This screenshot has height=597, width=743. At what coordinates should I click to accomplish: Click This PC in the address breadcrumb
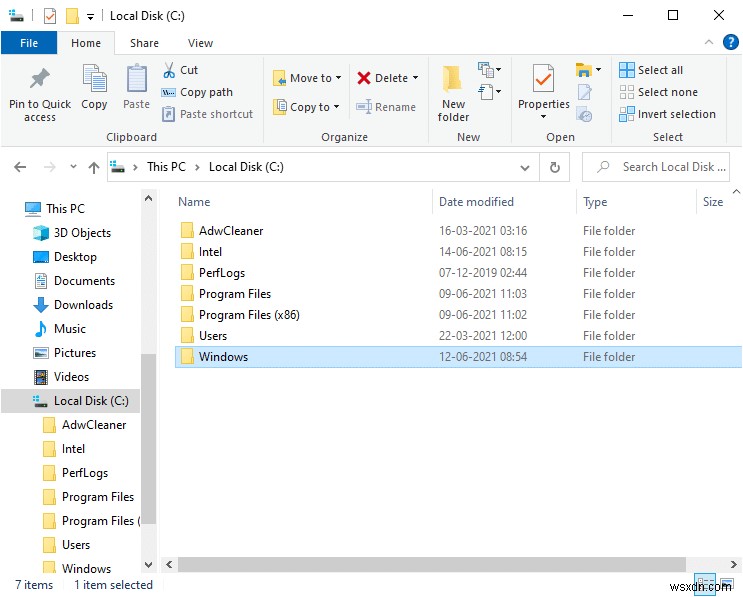pyautogui.click(x=166, y=167)
